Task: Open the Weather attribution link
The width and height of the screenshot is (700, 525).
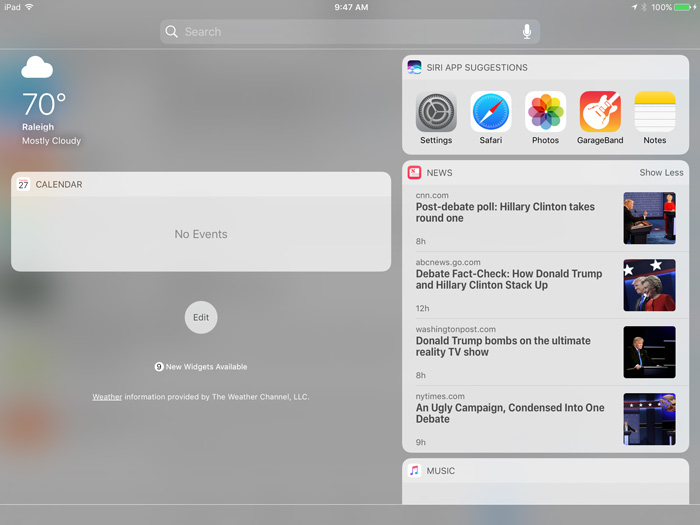Action: click(x=107, y=397)
